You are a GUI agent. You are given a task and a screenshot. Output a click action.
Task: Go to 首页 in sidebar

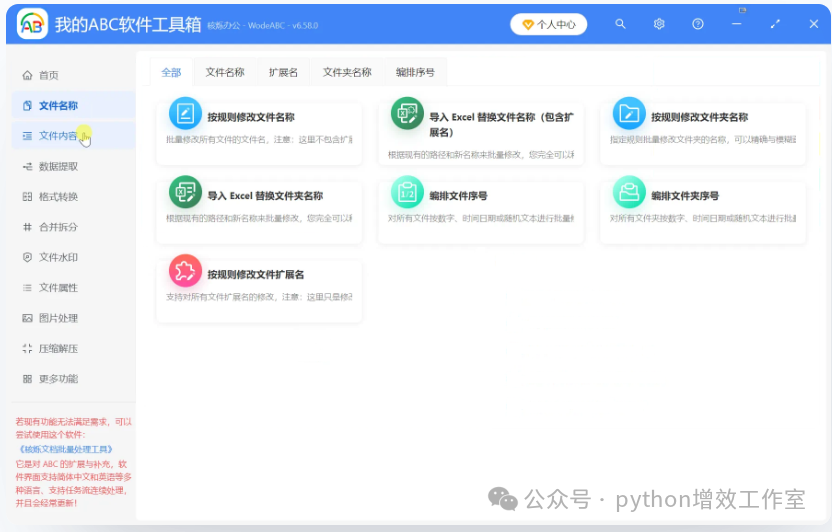pos(73,75)
